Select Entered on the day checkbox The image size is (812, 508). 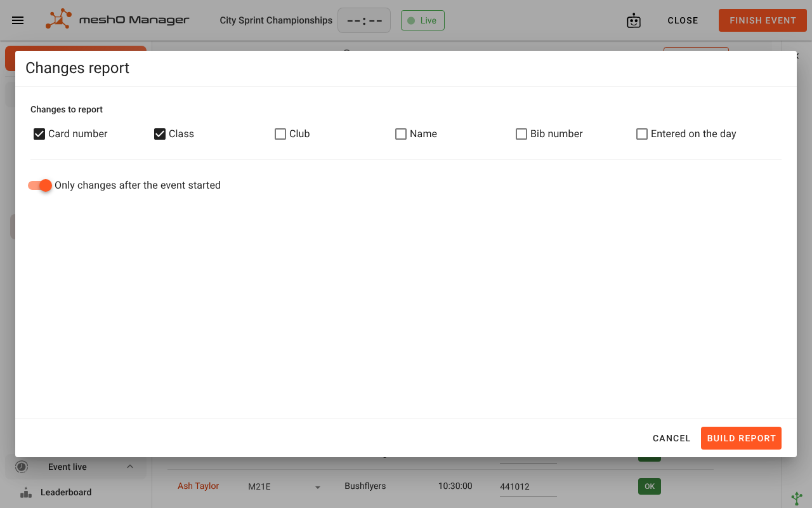click(x=642, y=134)
